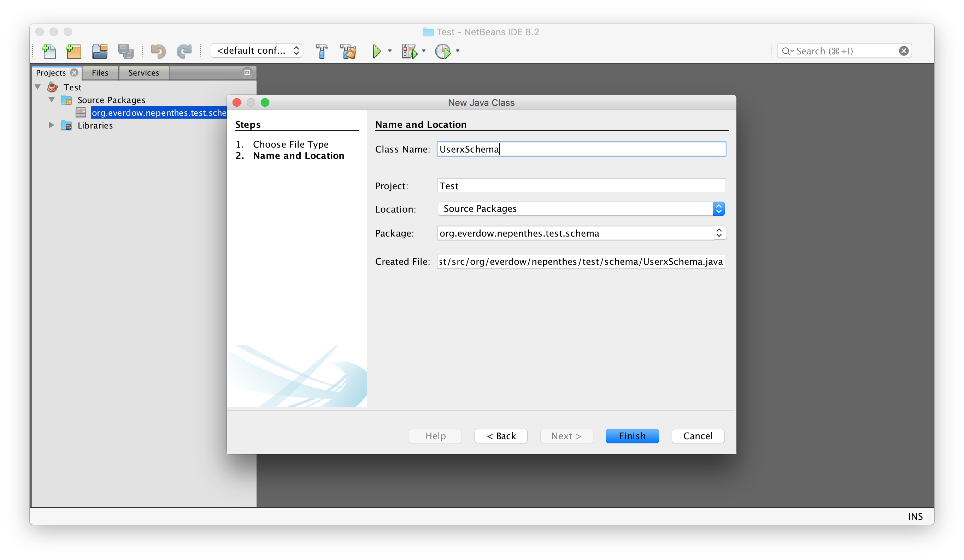Click the Test project coffee cup icon
This screenshot has width=964, height=560.
click(x=53, y=87)
